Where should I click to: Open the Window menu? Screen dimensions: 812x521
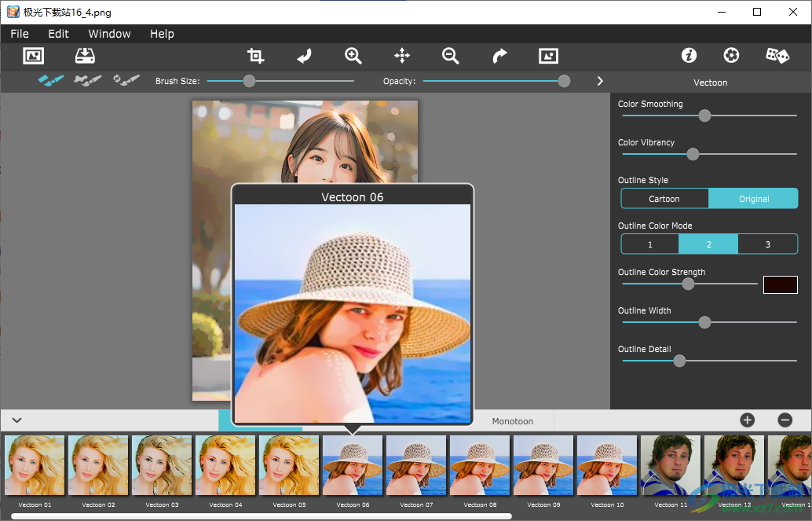(x=109, y=34)
